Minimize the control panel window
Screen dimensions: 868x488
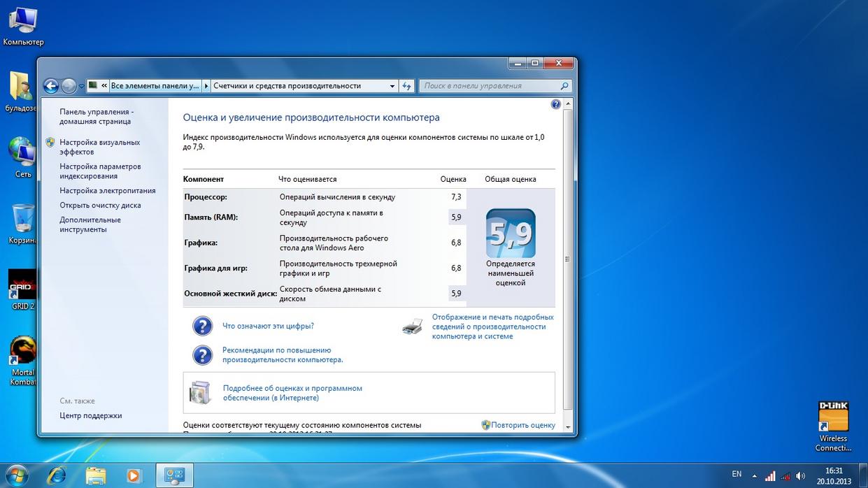pyautogui.click(x=518, y=63)
